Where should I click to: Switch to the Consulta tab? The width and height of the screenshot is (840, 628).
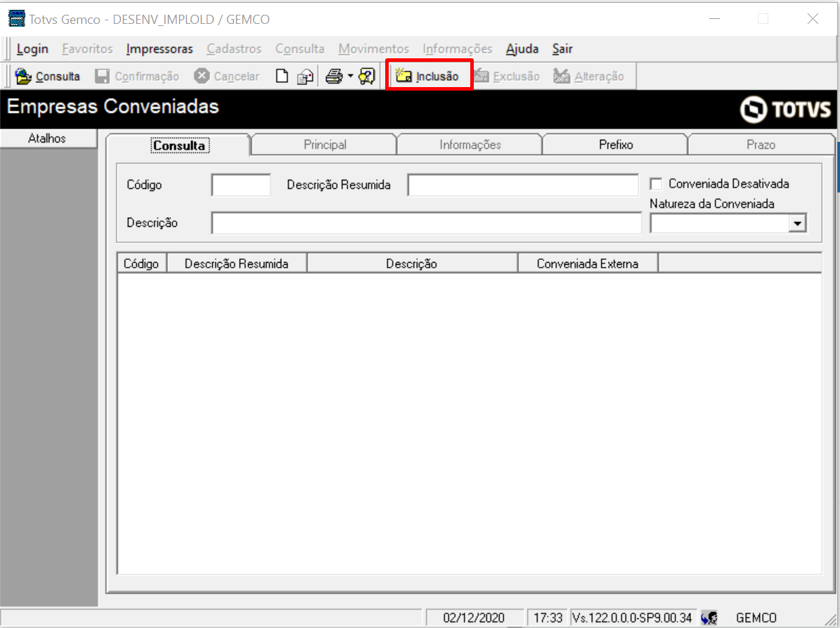tap(179, 145)
